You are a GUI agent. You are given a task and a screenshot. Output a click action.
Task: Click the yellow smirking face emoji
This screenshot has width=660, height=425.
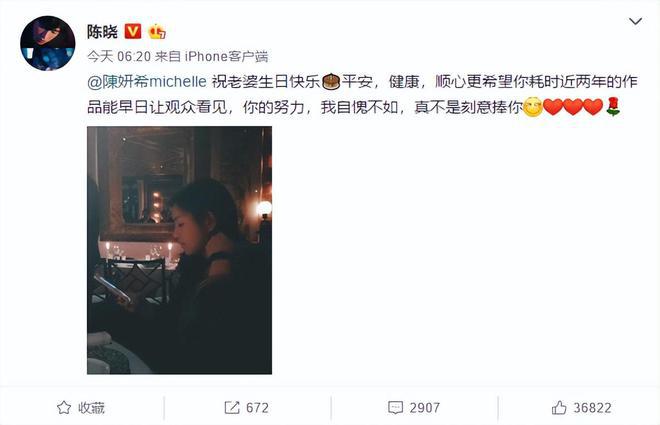pos(533,107)
